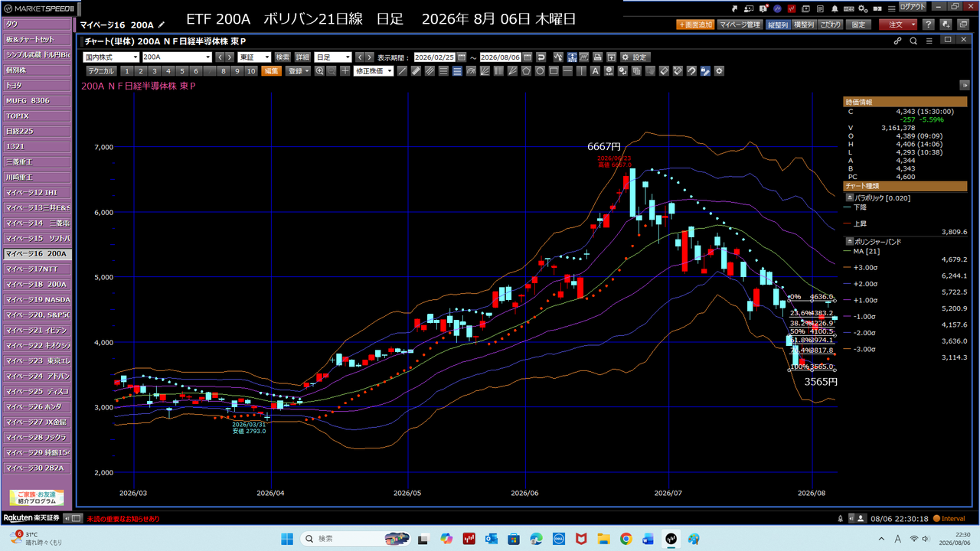This screenshot has height=551, width=980.
Task: Toggle the 横整列 horizontal layout button
Action: 805,24
